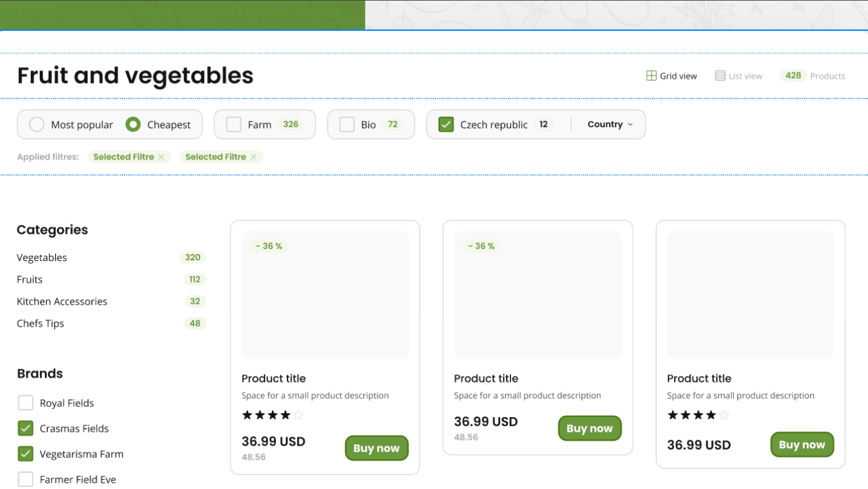Browse the Vegetables category
Viewport: 868px width, 489px height.
click(x=42, y=257)
